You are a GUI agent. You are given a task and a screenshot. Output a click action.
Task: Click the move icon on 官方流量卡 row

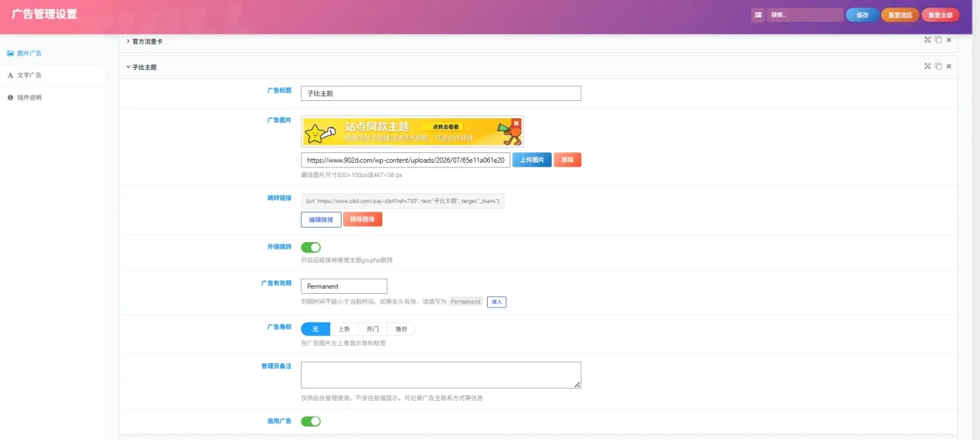[x=928, y=40]
